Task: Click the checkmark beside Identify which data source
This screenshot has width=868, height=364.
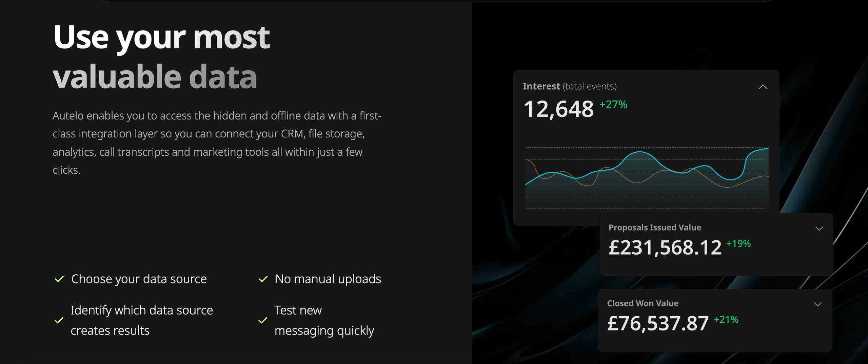Action: point(59,320)
